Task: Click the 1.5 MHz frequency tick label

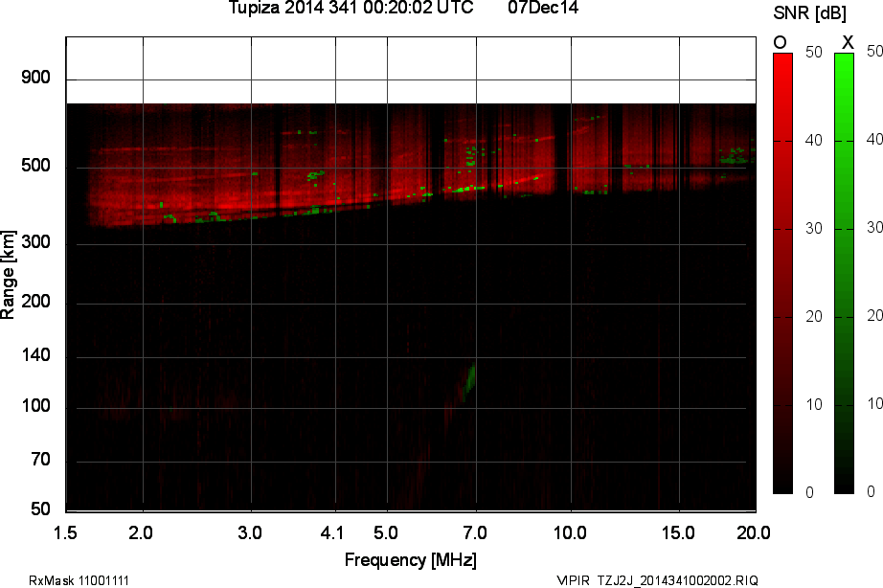Action: tap(65, 531)
